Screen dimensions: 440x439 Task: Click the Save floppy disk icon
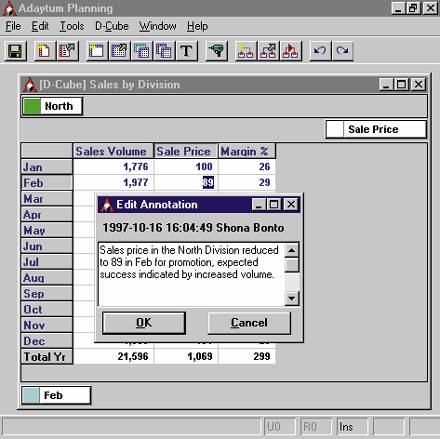click(15, 51)
